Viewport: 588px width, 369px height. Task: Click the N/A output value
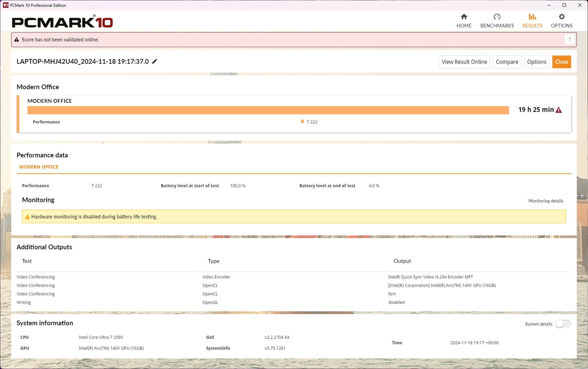[392, 294]
